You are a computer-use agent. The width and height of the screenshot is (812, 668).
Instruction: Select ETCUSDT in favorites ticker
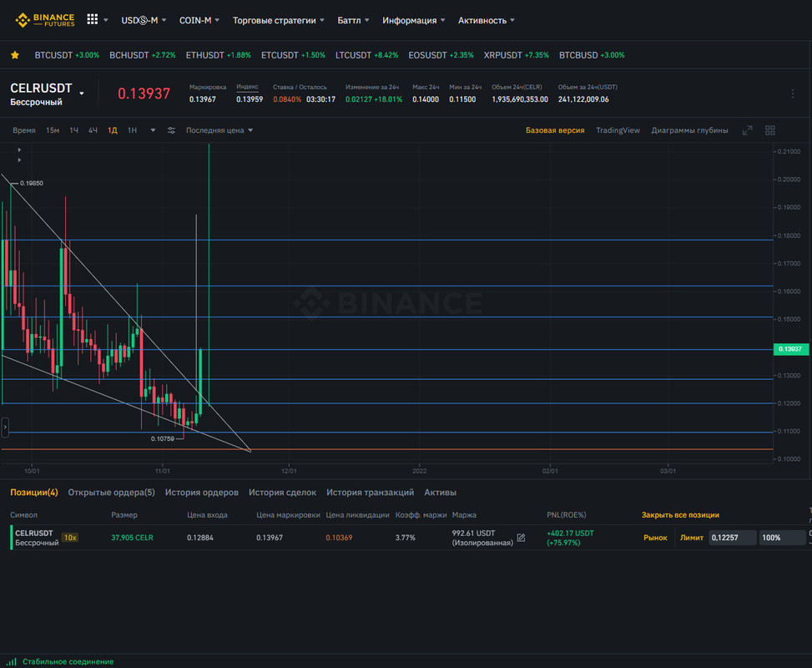click(293, 55)
